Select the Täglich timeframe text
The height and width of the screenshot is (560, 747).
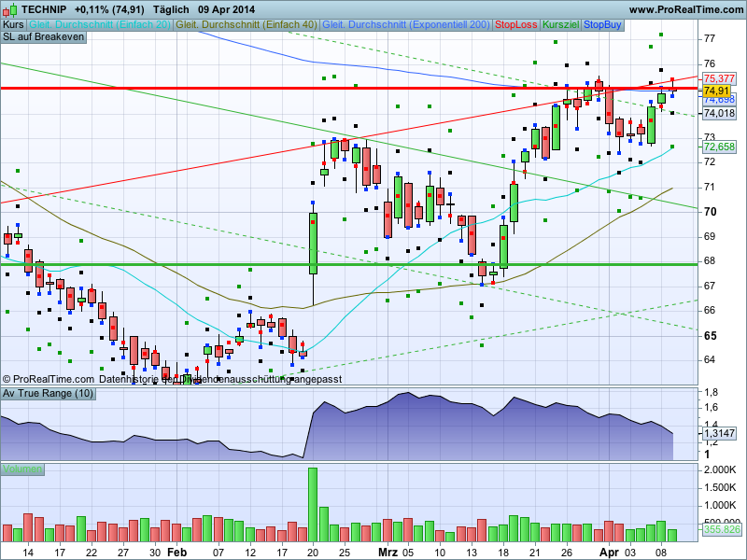click(x=171, y=9)
